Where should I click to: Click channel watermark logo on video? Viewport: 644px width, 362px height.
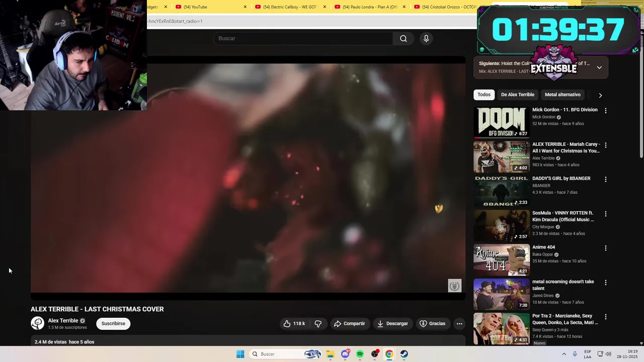point(455,286)
